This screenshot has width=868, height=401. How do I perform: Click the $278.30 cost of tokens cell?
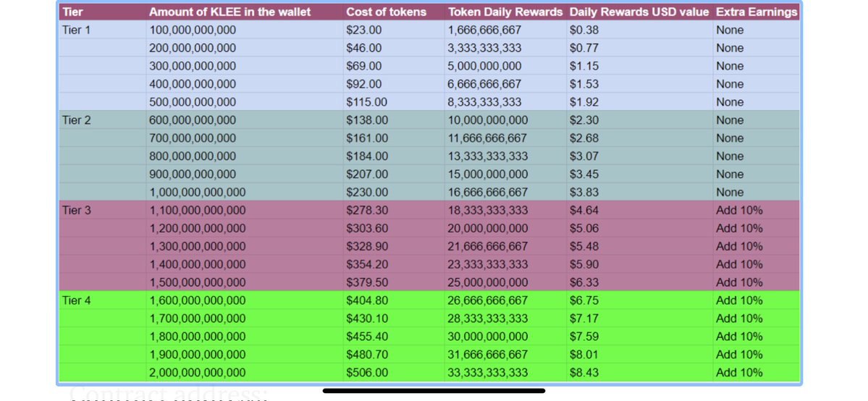pos(366,211)
